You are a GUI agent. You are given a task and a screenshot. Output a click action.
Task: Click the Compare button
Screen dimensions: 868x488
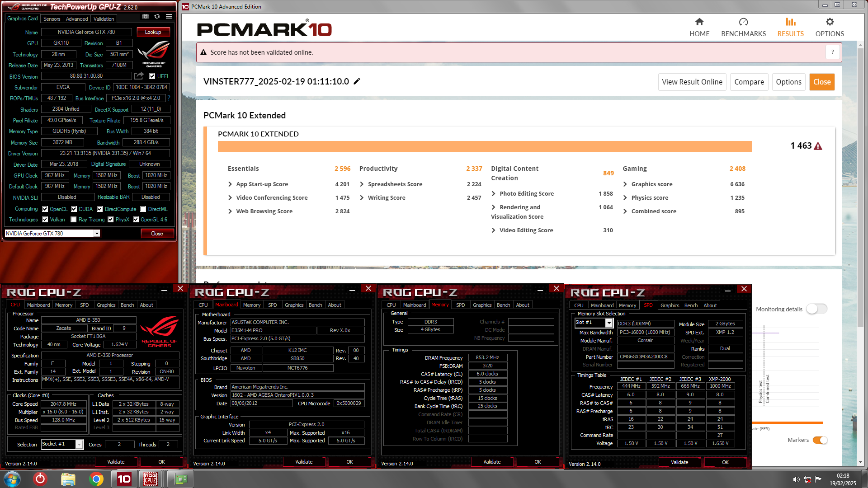click(749, 82)
